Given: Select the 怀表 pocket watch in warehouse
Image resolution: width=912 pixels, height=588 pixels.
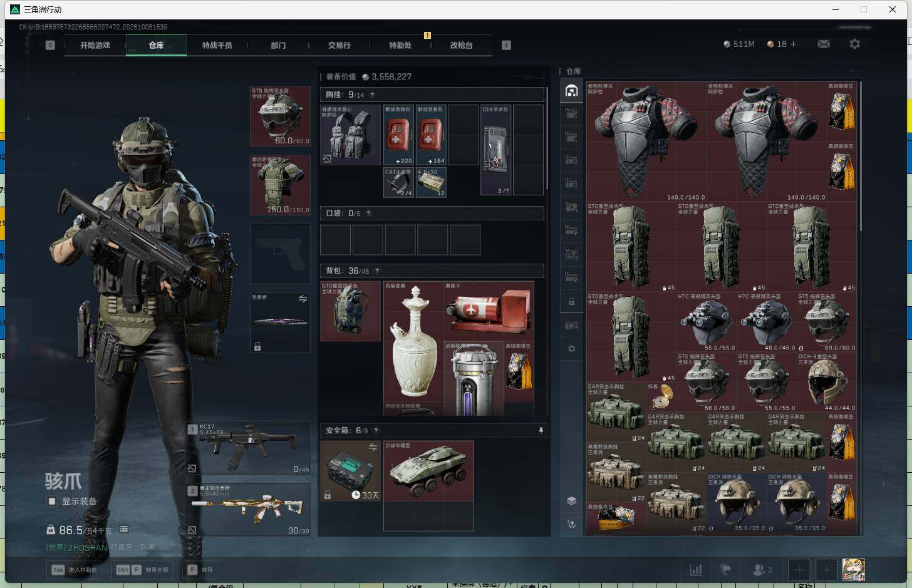Looking at the screenshot, I should point(661,397).
